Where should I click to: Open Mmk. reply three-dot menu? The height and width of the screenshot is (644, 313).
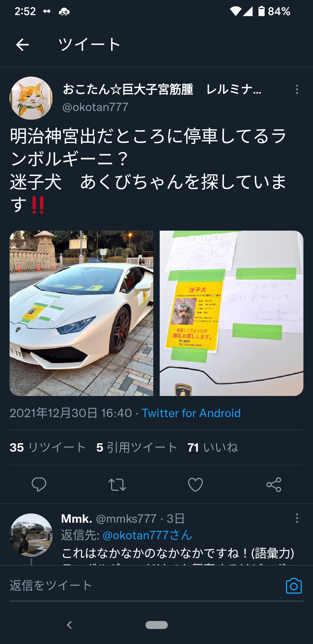pyautogui.click(x=297, y=518)
